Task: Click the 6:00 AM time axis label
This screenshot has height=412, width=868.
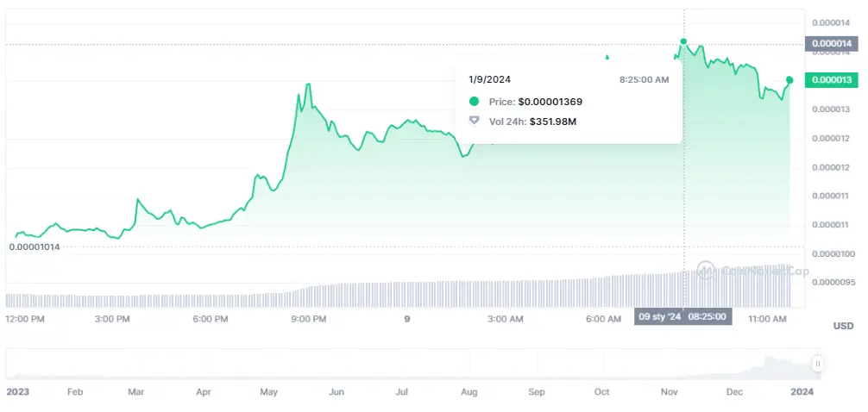Action: pos(603,319)
